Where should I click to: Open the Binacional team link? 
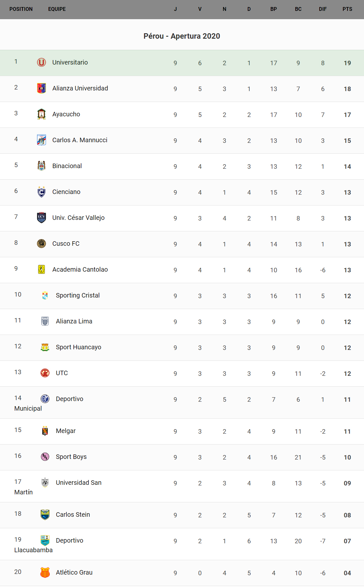coord(67,166)
